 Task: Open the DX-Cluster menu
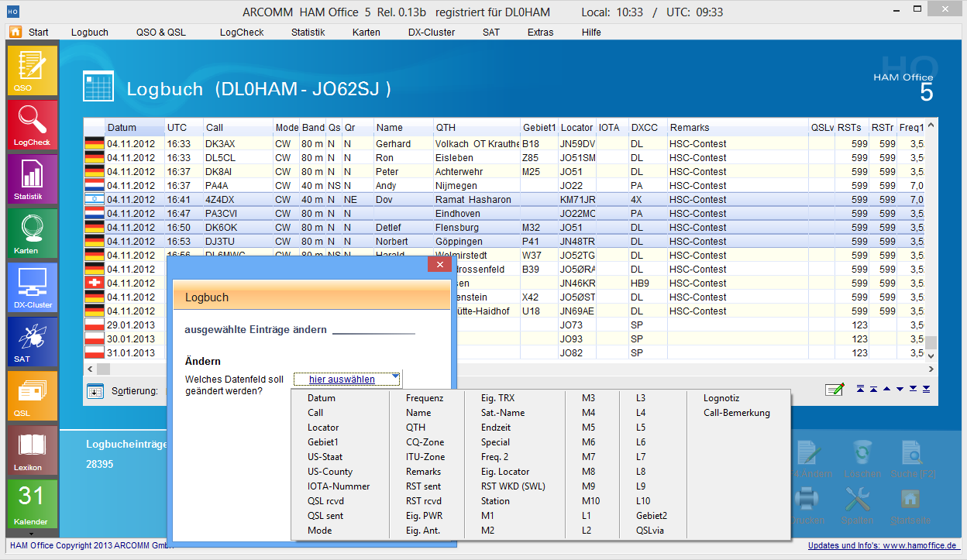click(432, 33)
